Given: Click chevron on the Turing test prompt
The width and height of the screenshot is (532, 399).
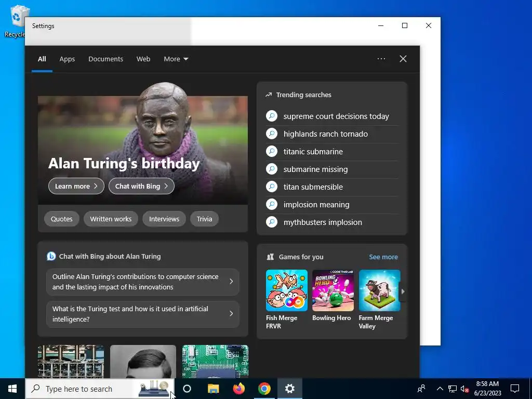Looking at the screenshot, I should (231, 314).
